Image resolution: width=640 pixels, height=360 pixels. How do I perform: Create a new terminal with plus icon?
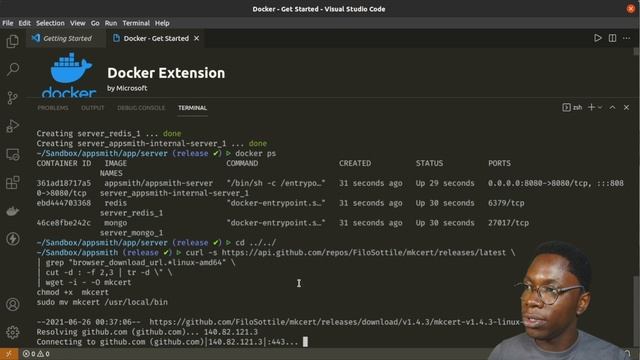click(591, 107)
